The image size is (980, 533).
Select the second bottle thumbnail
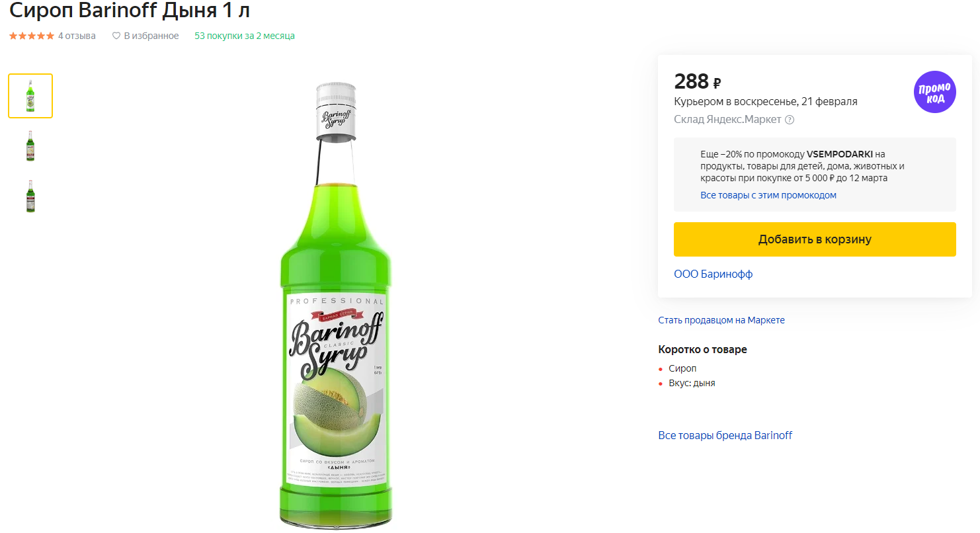pos(30,145)
